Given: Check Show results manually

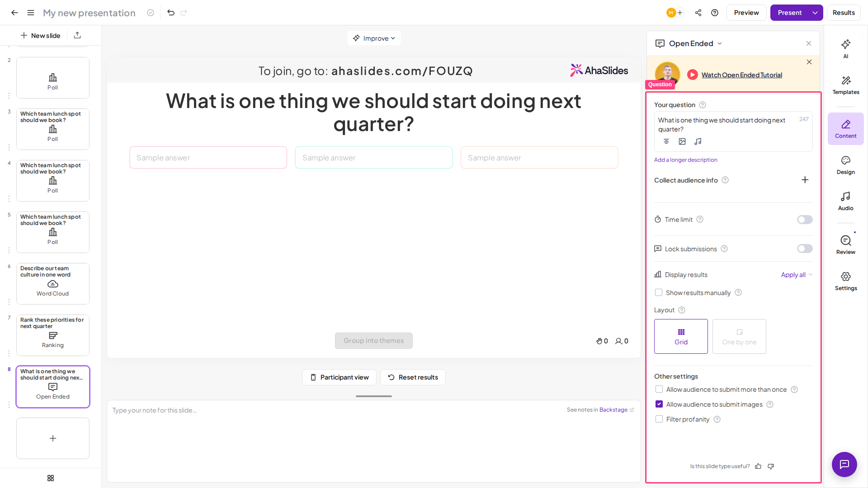Looking at the screenshot, I should [x=659, y=293].
